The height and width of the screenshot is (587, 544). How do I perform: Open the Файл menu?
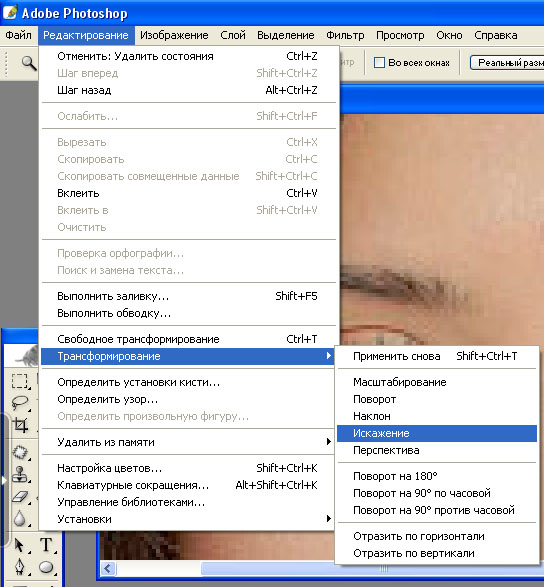pos(18,35)
